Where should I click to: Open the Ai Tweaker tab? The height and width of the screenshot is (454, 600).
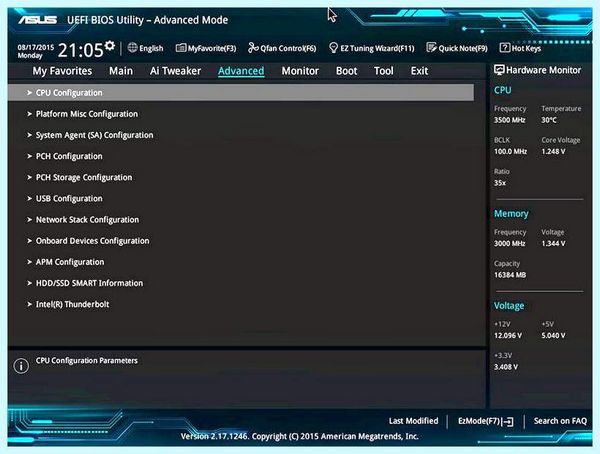coord(175,71)
